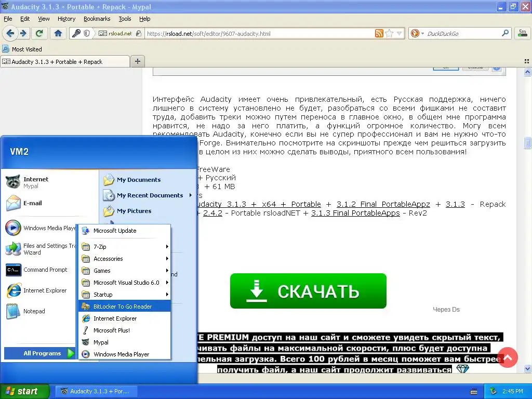
Task: Switch to Audacity 3.1.3 taskbar window button
Action: (97, 391)
